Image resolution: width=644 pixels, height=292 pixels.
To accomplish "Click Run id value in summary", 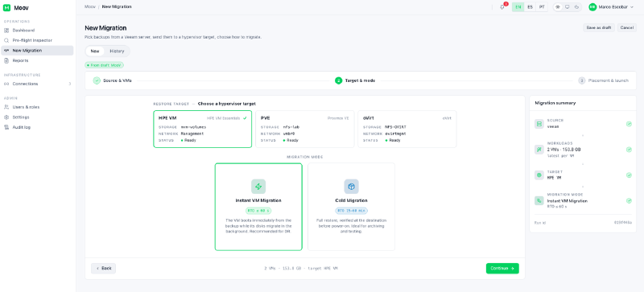I will [623, 222].
